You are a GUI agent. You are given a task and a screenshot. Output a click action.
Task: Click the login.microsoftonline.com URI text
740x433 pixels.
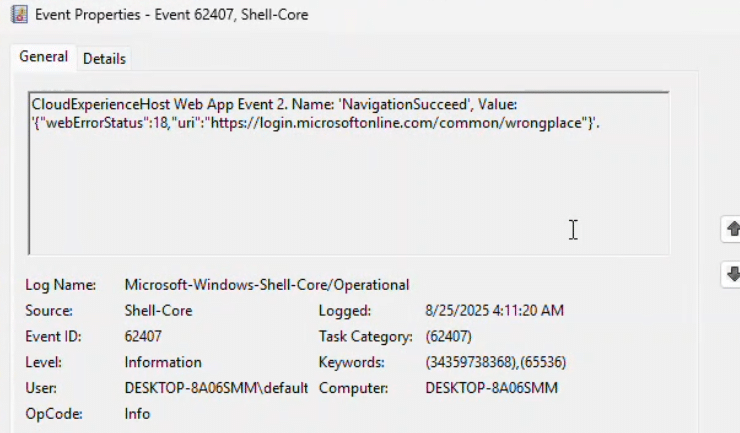point(396,123)
